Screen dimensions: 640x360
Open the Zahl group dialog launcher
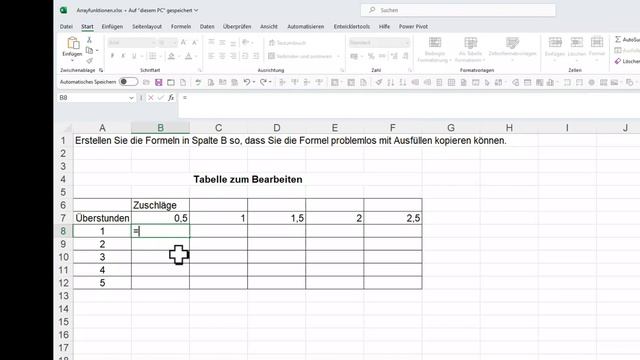click(x=409, y=70)
